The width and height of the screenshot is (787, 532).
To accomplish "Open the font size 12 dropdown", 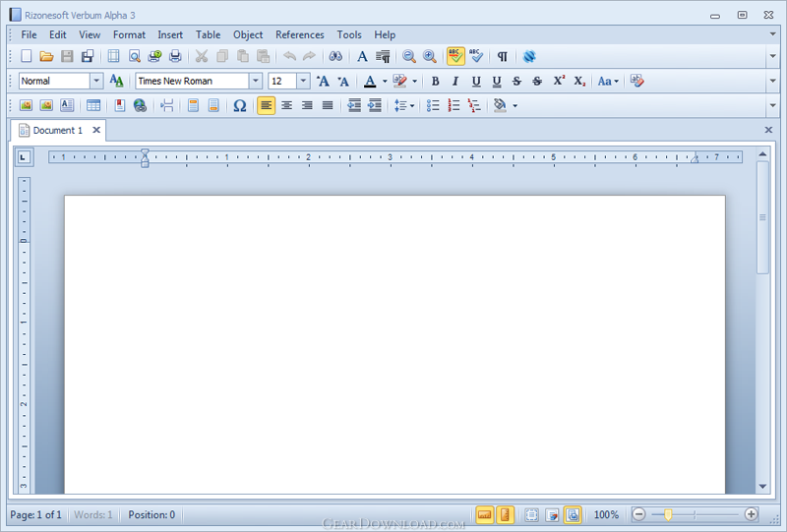I will (303, 81).
